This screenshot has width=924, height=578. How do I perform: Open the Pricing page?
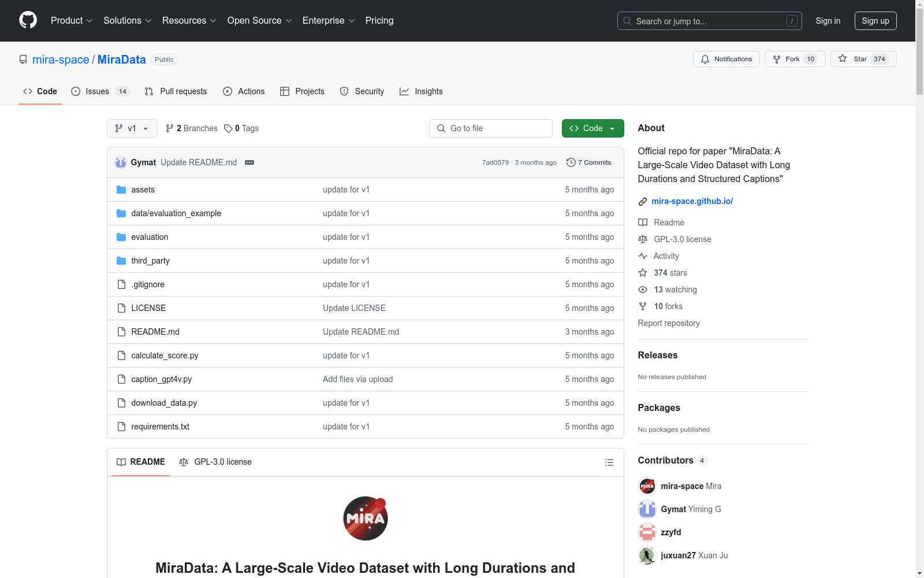tap(379, 21)
